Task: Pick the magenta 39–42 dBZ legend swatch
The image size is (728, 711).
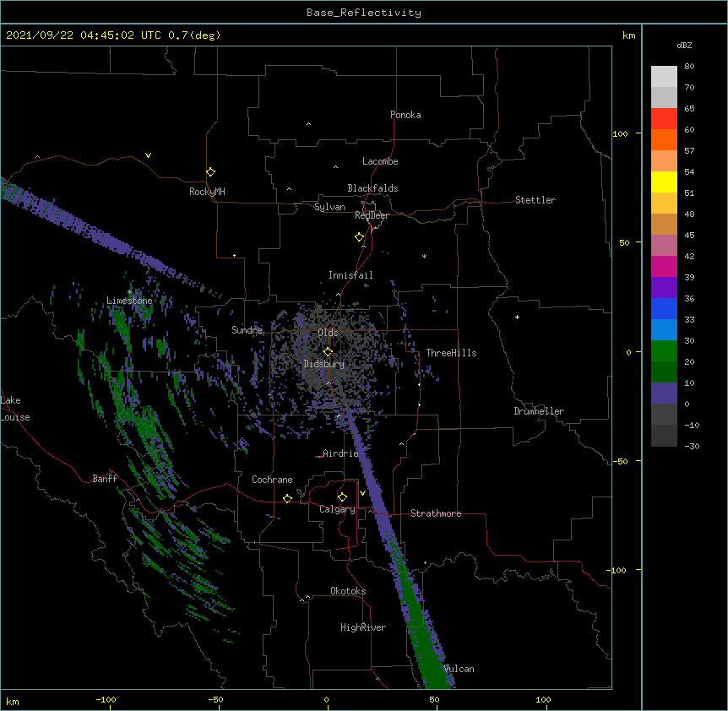Action: coord(664,266)
